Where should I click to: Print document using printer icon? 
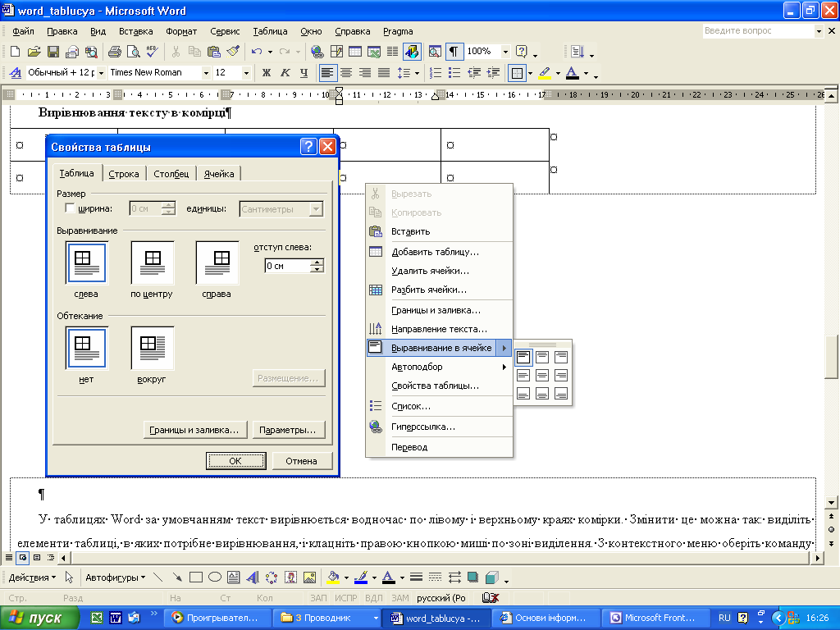pyautogui.click(x=114, y=52)
